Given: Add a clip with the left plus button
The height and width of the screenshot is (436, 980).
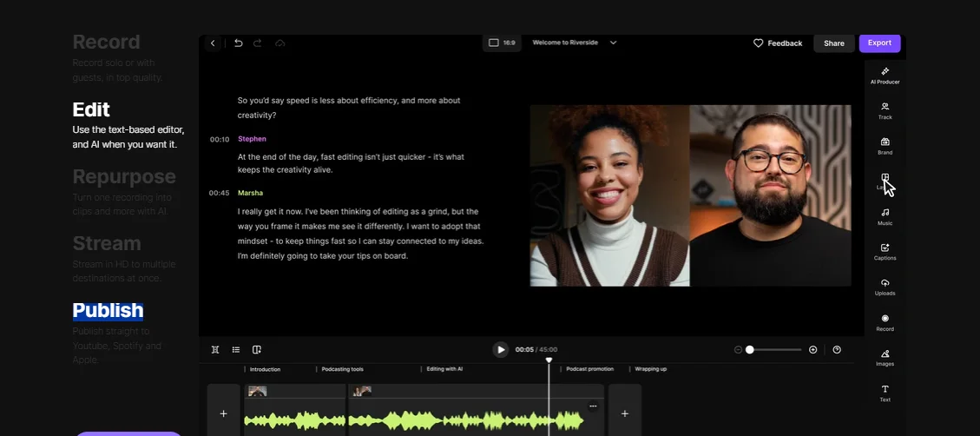Looking at the screenshot, I should click(x=223, y=413).
